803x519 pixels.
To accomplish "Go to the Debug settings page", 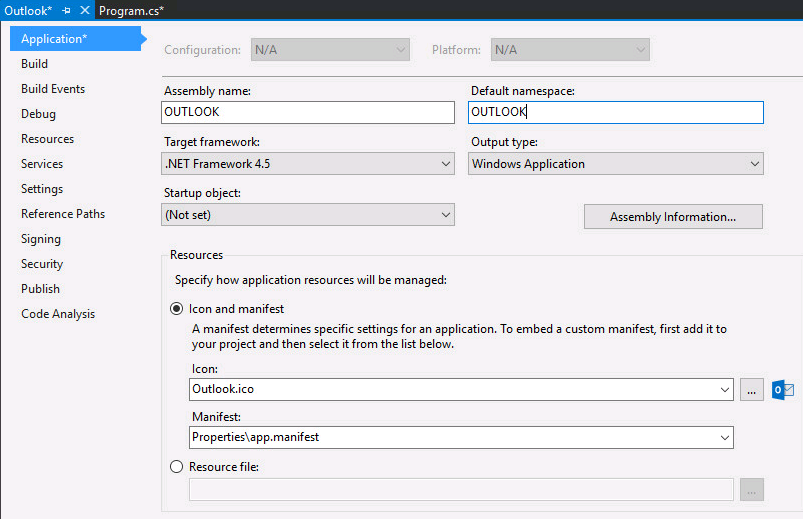I will pos(38,114).
